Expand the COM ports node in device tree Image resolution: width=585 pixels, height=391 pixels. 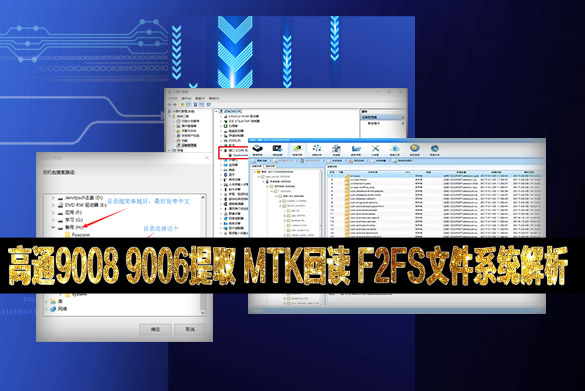[x=221, y=150]
